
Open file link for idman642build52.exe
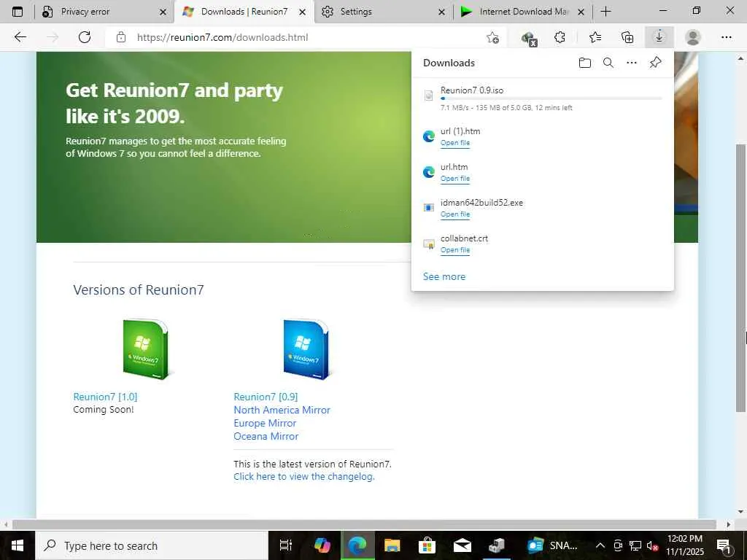(455, 214)
